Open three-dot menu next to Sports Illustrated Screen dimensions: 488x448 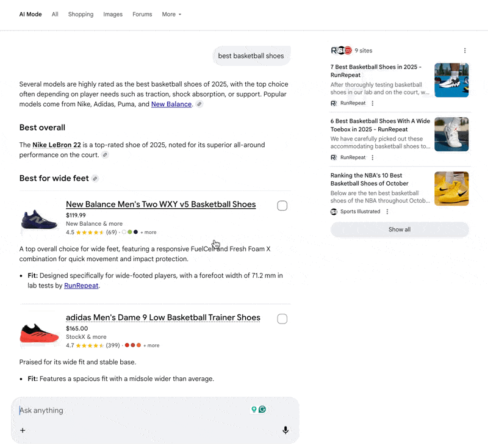tap(387, 212)
